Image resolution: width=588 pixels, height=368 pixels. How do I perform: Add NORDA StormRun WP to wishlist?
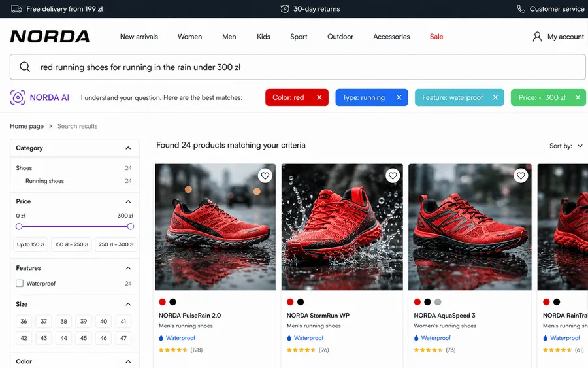[x=393, y=176]
